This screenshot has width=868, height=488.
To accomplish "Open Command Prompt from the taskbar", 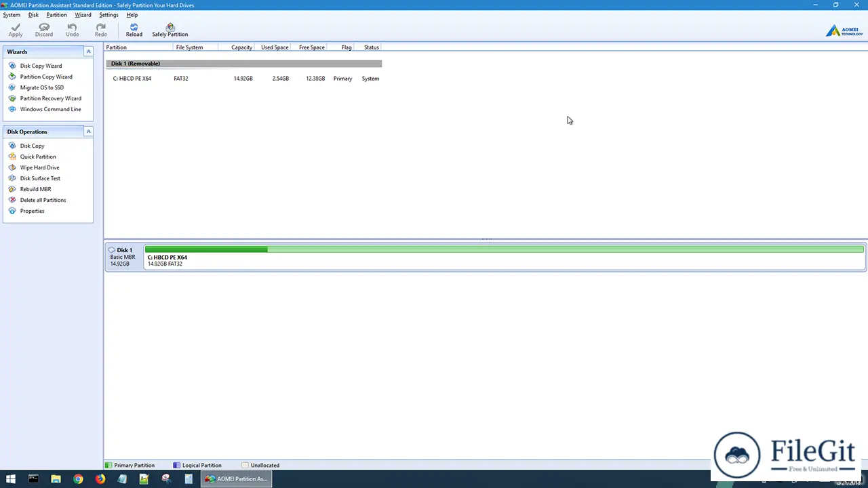I will tap(33, 479).
